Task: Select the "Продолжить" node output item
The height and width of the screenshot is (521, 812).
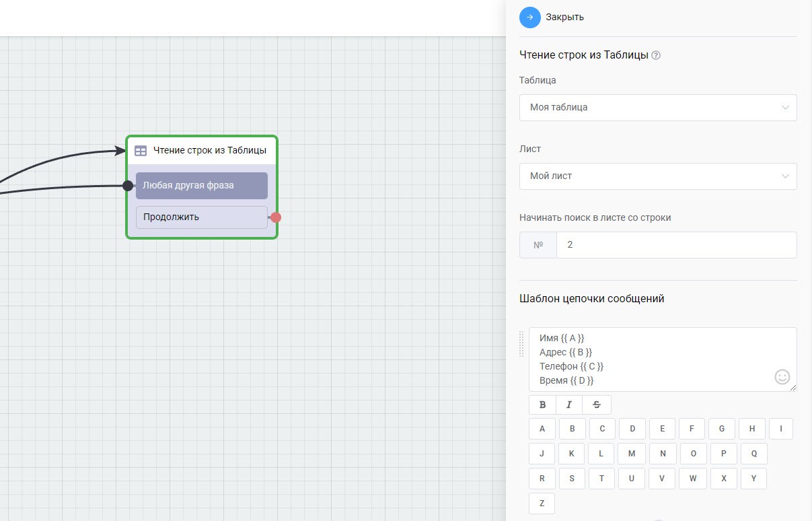Action: pyautogui.click(x=201, y=217)
